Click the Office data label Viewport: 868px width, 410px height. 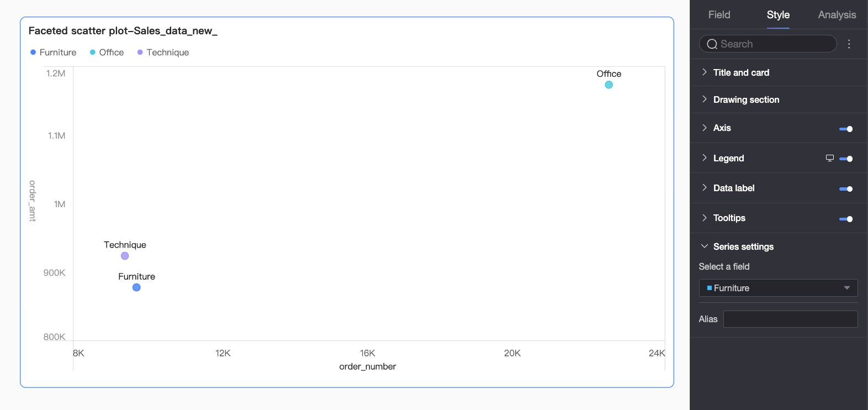tap(609, 73)
